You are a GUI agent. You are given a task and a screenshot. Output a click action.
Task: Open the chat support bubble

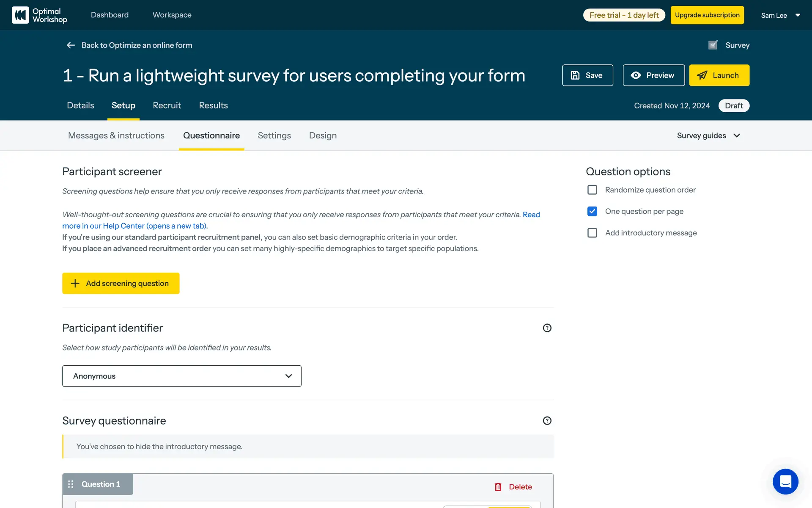pyautogui.click(x=785, y=481)
